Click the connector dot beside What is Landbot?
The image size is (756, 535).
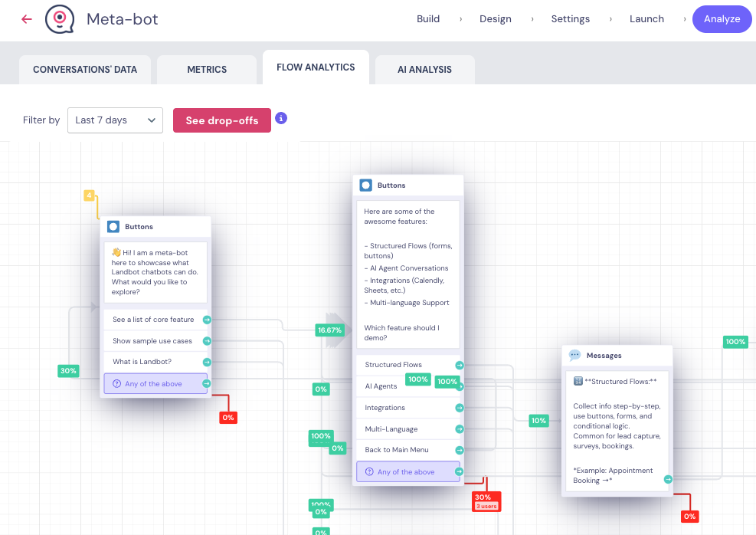[x=207, y=363]
